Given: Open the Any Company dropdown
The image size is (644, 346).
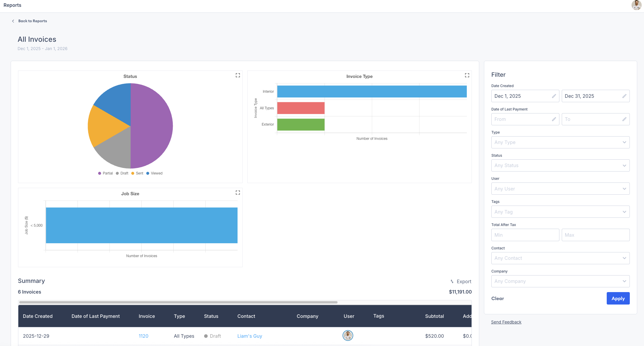Looking at the screenshot, I should [x=560, y=281].
